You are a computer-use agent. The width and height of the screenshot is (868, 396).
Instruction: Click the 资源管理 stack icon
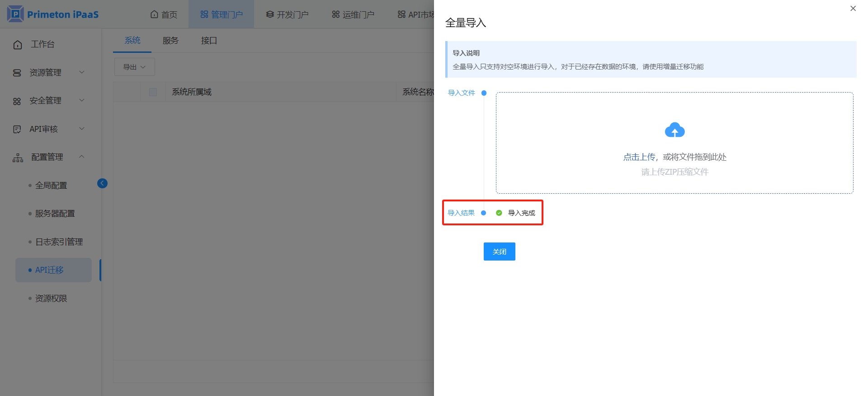click(17, 73)
